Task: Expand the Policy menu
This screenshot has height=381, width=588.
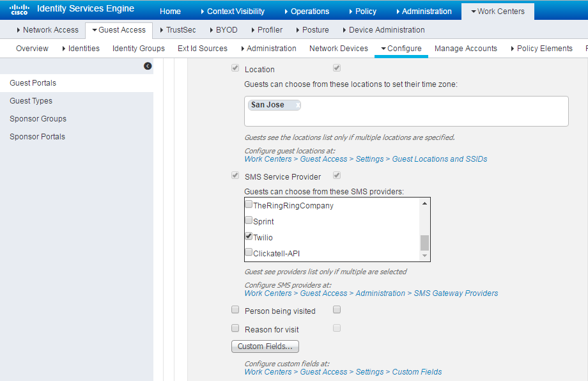Action: pyautogui.click(x=362, y=12)
